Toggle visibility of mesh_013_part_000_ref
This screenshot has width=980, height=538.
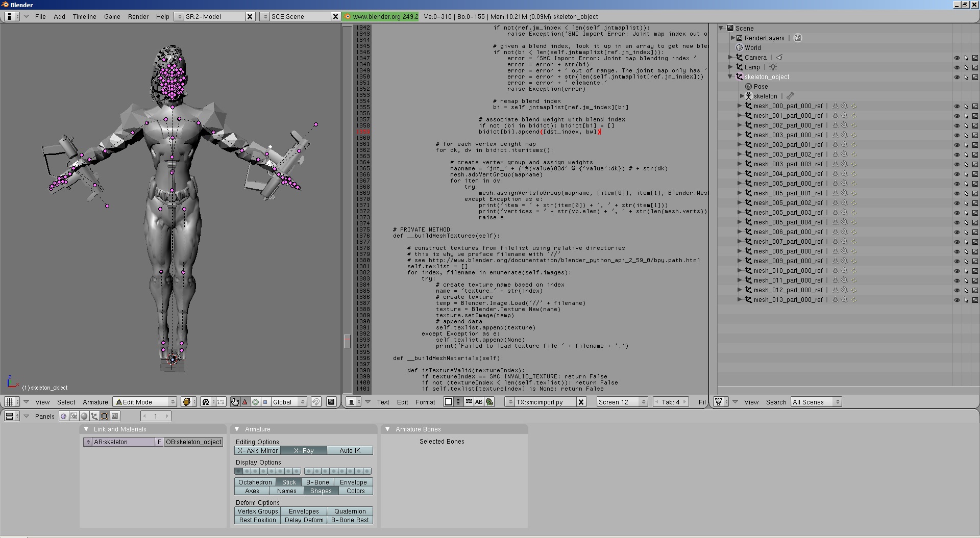(x=957, y=300)
